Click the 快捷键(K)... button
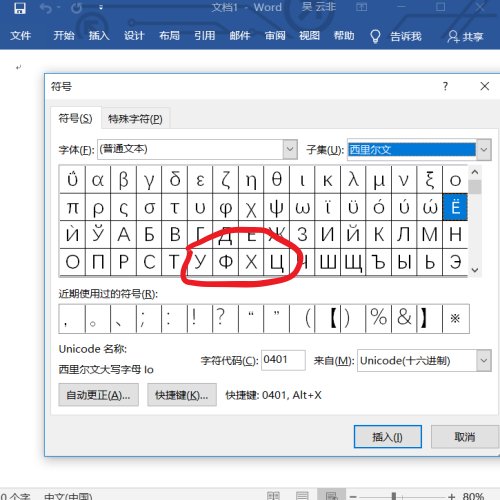This screenshot has height=500, width=500. pyautogui.click(x=182, y=395)
